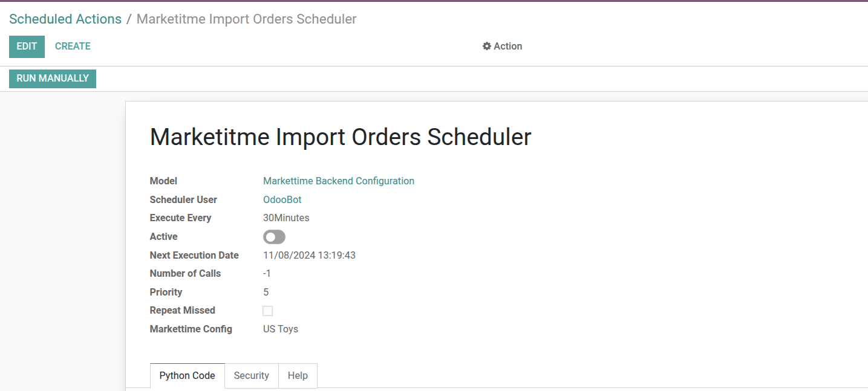Click the CREATE button
Image resolution: width=868 pixels, height=391 pixels.
pos(72,46)
